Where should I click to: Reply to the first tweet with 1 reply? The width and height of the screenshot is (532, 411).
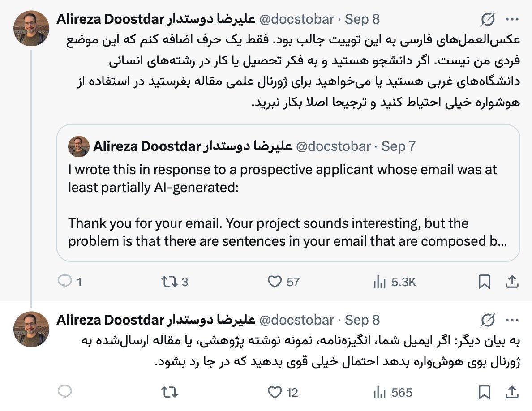[69, 282]
